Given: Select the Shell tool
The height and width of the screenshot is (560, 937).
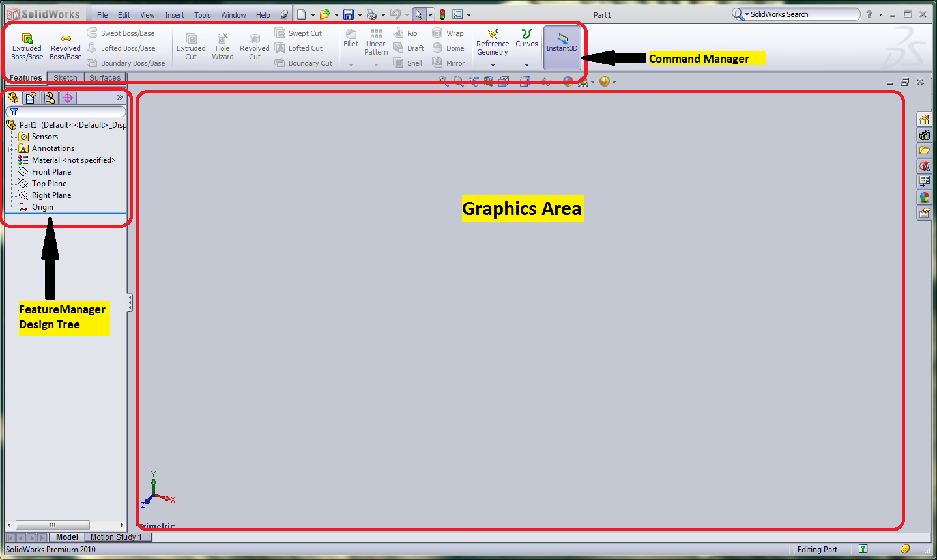Looking at the screenshot, I should [x=408, y=63].
